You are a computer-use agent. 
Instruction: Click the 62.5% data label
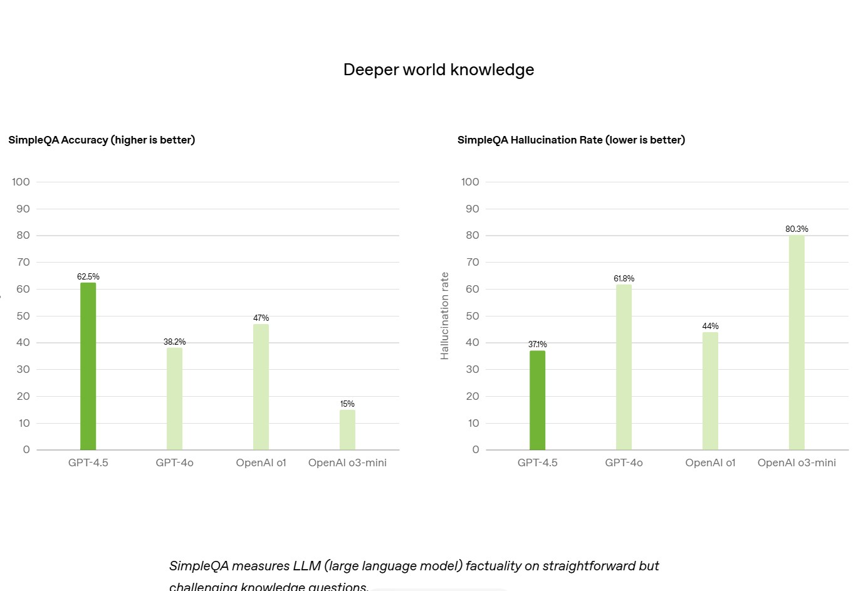(88, 276)
